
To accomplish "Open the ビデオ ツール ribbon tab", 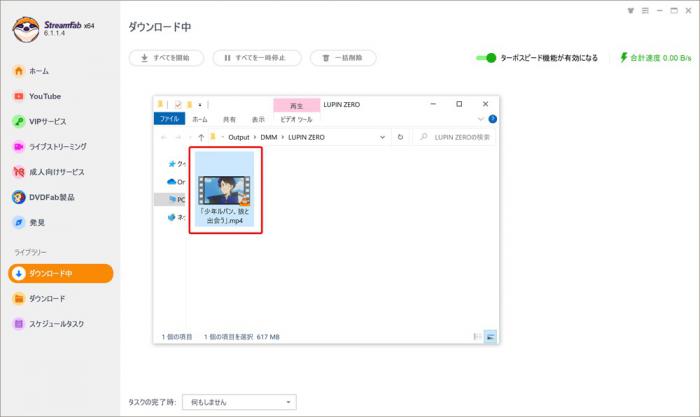I will tap(296, 119).
